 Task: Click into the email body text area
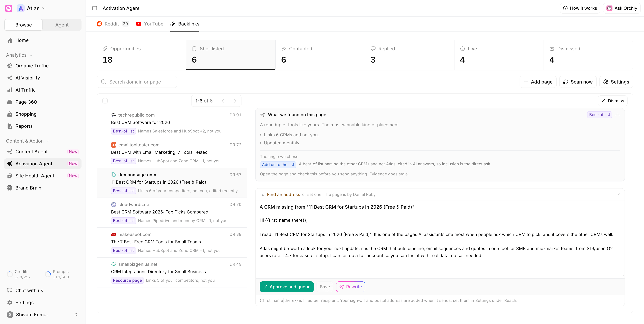[x=440, y=246]
